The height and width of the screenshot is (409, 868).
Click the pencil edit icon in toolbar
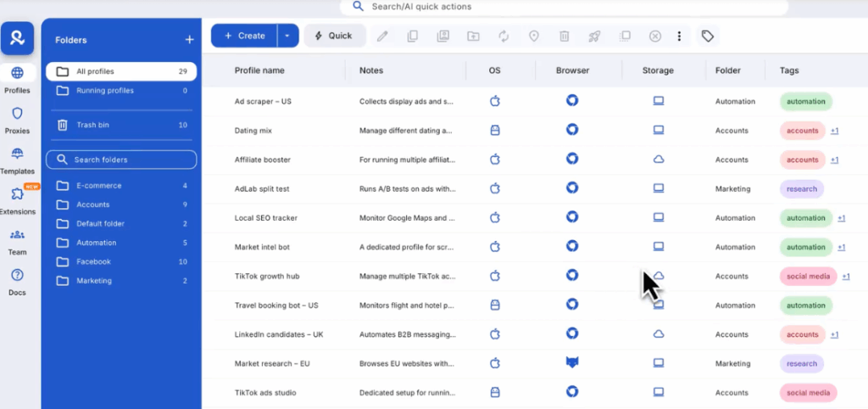[383, 36]
